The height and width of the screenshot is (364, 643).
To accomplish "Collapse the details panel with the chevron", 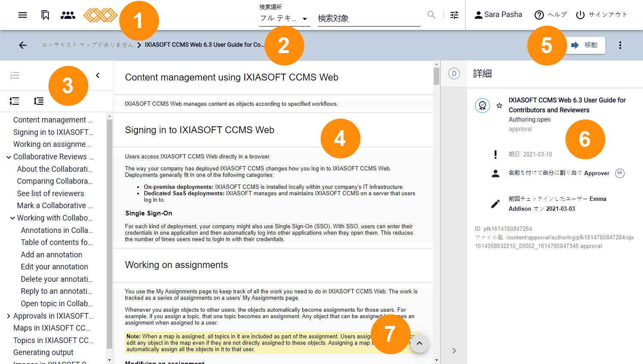I will pyautogui.click(x=454, y=351).
